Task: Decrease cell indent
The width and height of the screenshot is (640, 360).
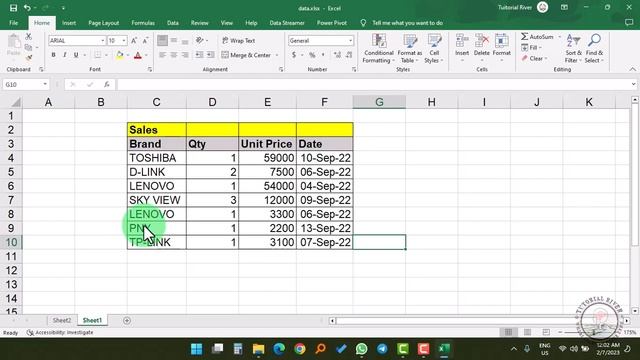Action: (199, 55)
